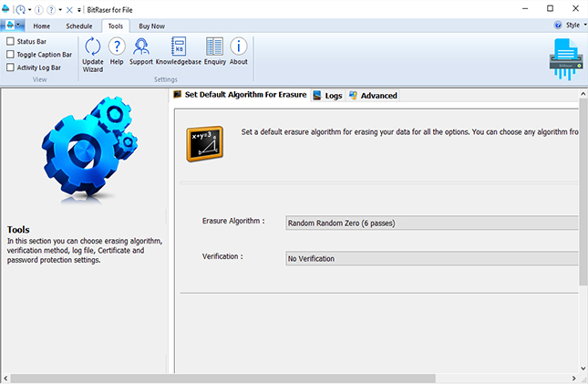Expand the Style dropdown
Image resolution: width=588 pixels, height=384 pixels.
pyautogui.click(x=584, y=26)
